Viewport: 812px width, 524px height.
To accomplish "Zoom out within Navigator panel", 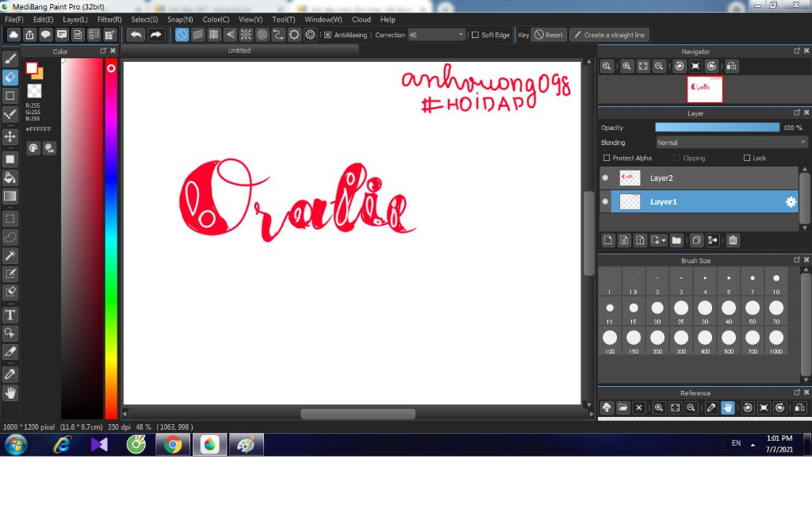I will [x=659, y=66].
